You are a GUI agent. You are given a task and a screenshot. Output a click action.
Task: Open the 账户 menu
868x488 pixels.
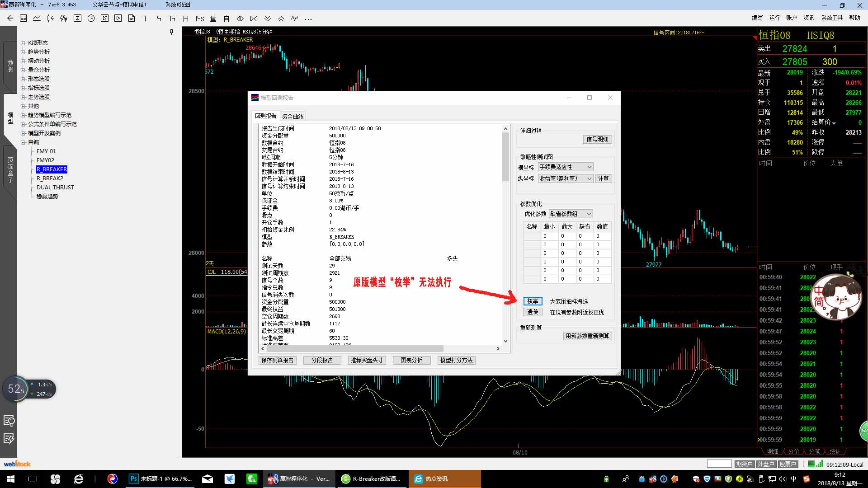point(791,18)
